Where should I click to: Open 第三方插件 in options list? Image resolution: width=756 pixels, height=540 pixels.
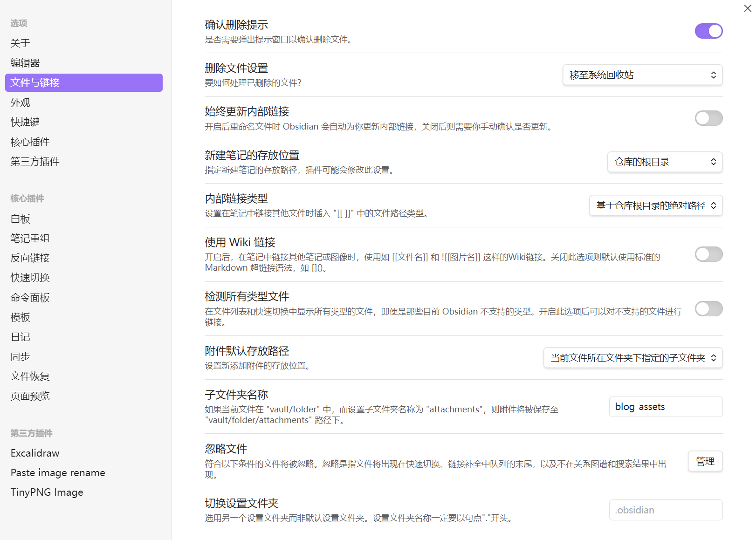click(x=35, y=162)
